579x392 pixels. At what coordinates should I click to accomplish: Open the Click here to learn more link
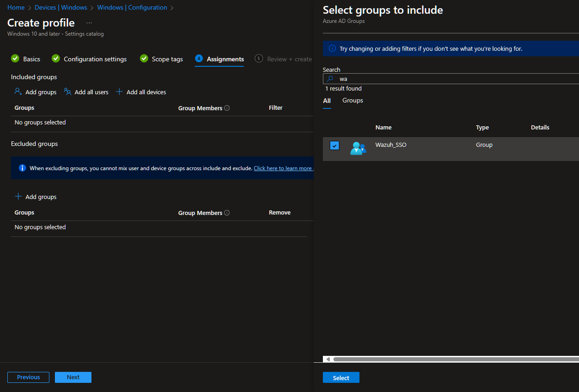pyautogui.click(x=283, y=168)
